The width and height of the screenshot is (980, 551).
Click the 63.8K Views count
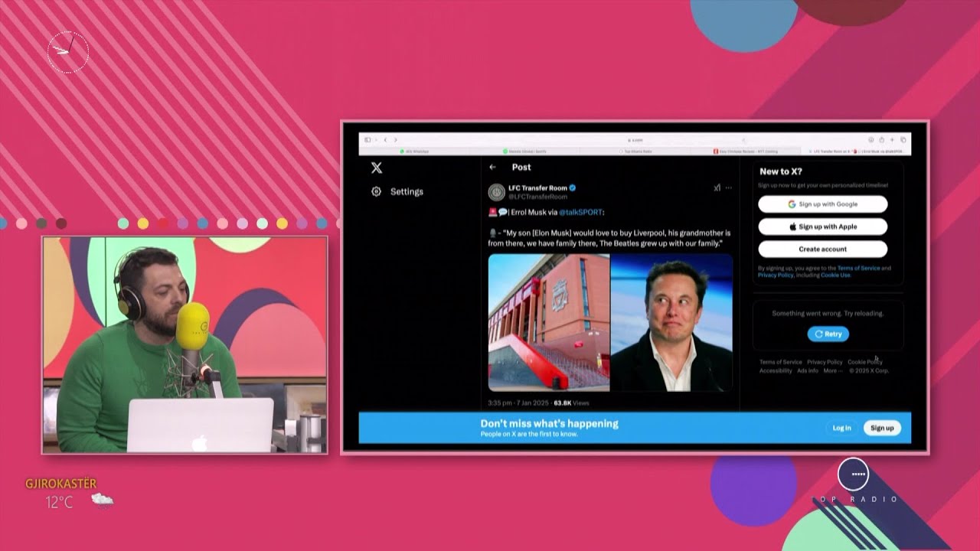point(571,403)
